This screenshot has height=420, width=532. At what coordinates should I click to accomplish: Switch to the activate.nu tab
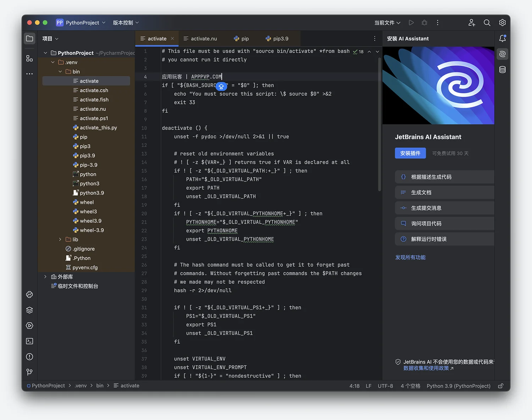point(200,38)
